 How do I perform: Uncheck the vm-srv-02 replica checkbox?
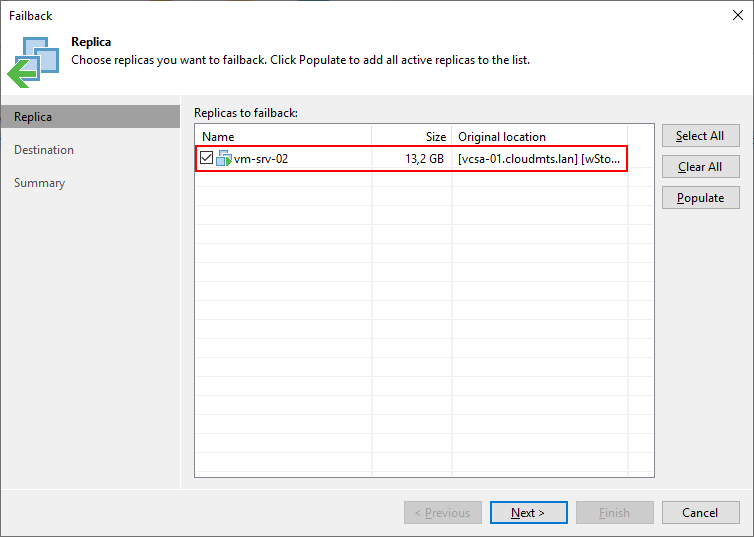point(207,158)
